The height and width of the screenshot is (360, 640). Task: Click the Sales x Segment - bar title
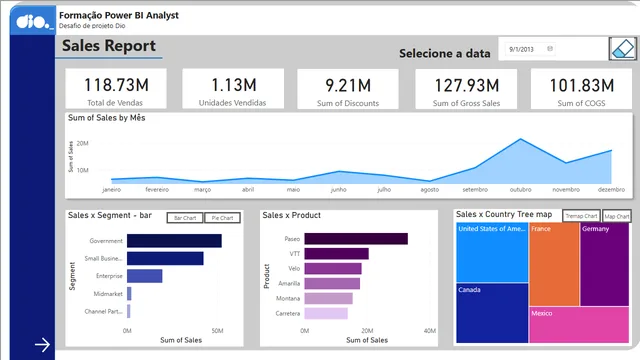click(110, 215)
